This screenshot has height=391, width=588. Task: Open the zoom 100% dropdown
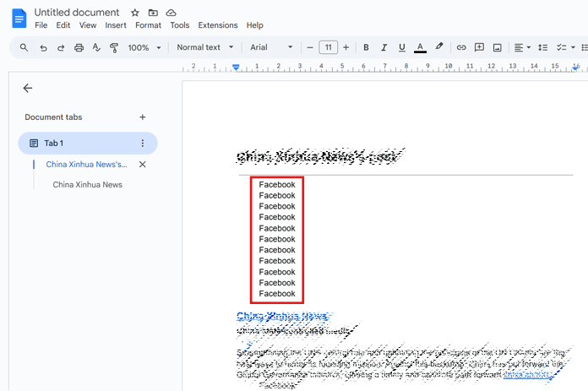[144, 47]
